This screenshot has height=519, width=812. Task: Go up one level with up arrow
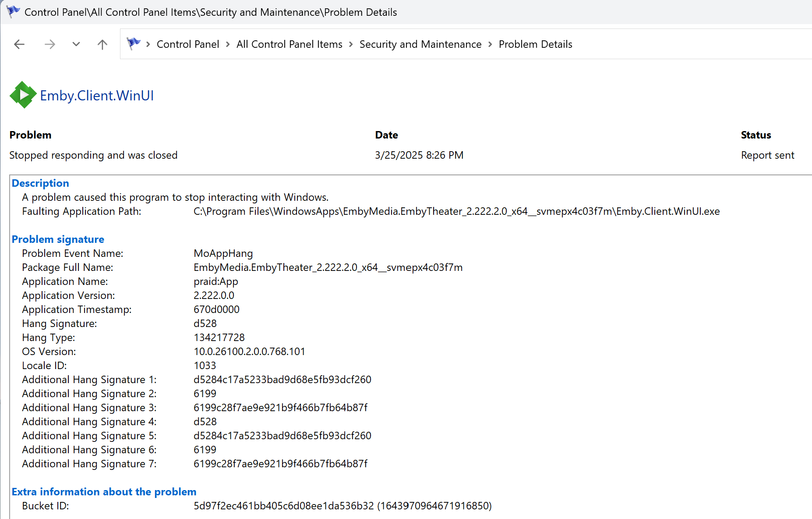(x=102, y=44)
